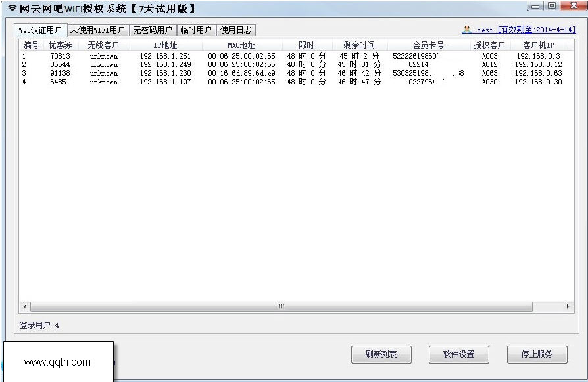Image resolution: width=588 pixels, height=382 pixels.
Task: Click client IP 192.168.0.63
Action: click(x=539, y=73)
